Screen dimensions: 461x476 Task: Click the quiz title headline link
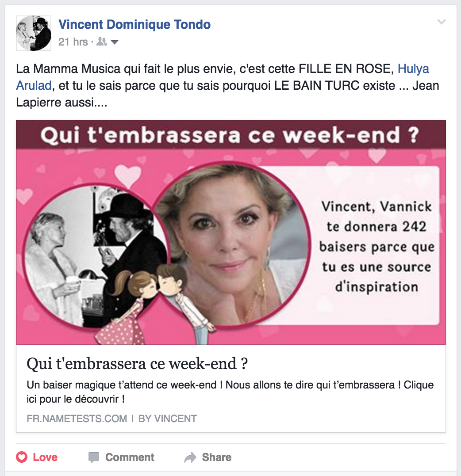(137, 364)
